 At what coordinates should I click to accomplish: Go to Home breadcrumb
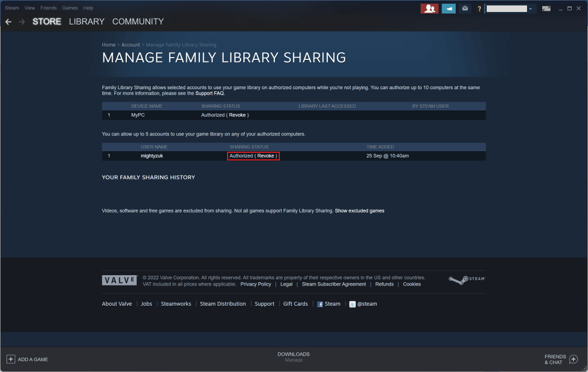109,45
